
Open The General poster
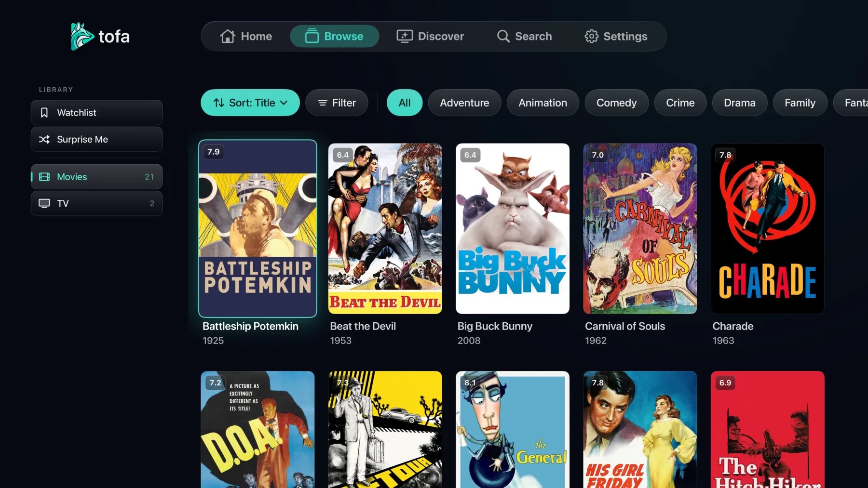click(513, 429)
